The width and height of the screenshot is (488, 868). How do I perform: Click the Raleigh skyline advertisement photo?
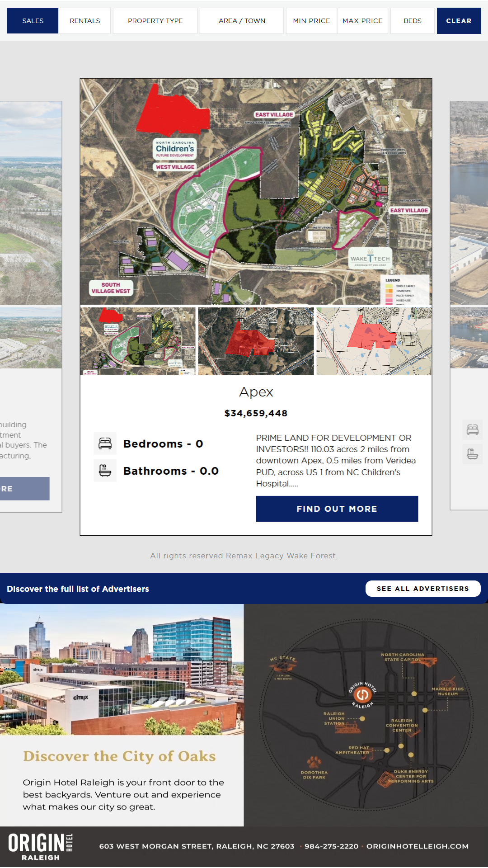[122, 670]
